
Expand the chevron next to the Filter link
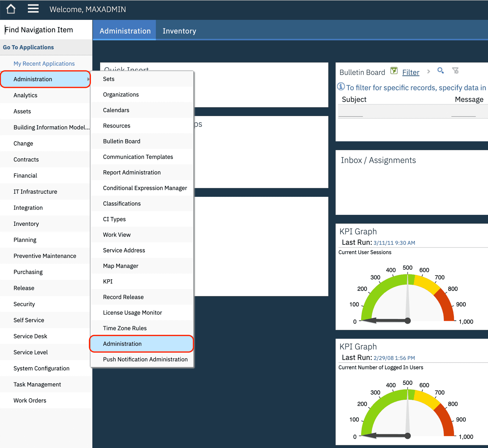(429, 71)
